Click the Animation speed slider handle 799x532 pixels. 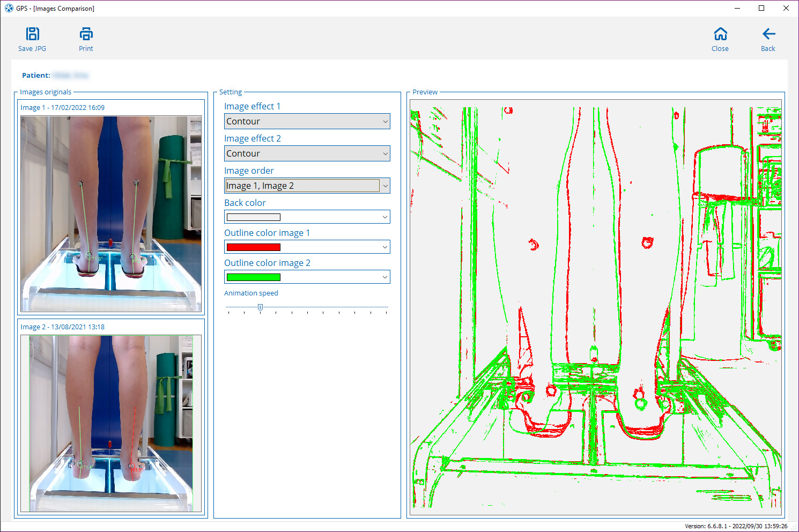point(260,307)
